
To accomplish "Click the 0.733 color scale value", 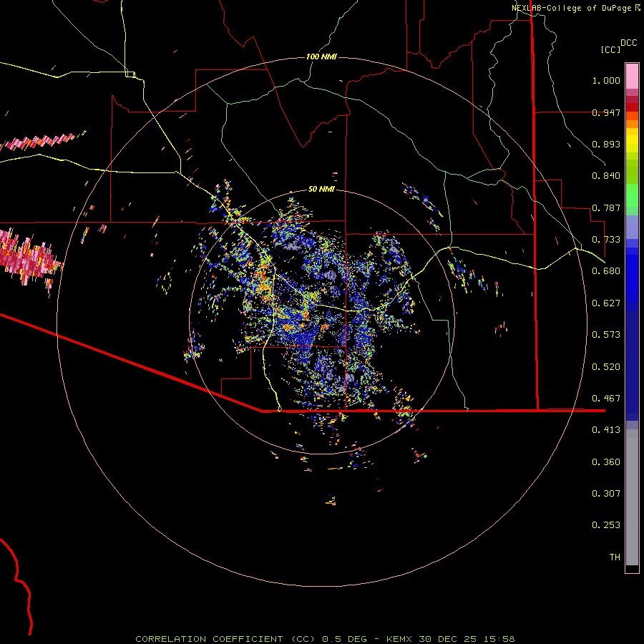I will [x=606, y=240].
